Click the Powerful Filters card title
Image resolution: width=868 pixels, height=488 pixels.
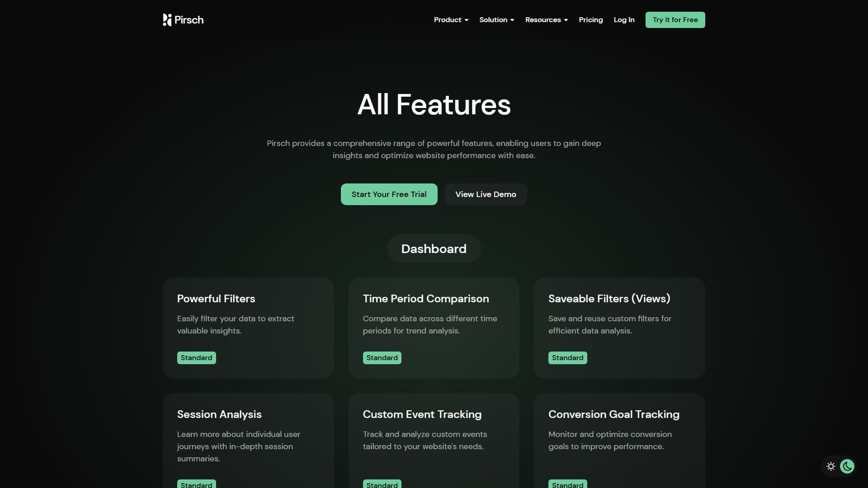pyautogui.click(x=216, y=299)
